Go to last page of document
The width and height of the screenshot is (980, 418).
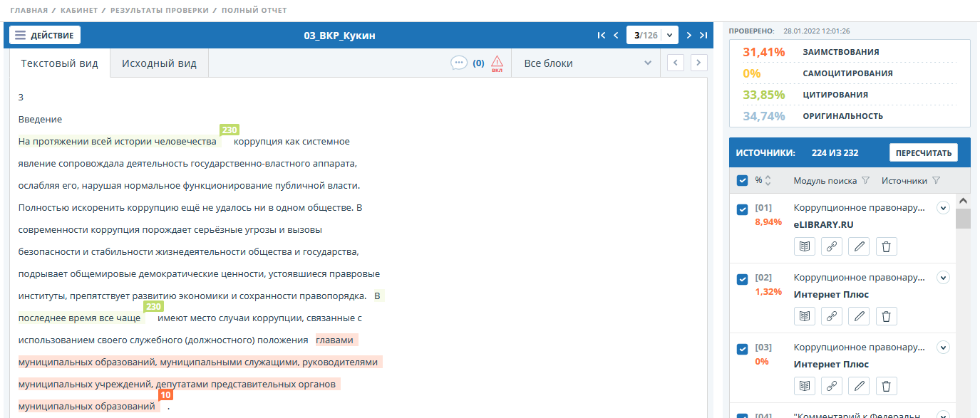tap(703, 36)
